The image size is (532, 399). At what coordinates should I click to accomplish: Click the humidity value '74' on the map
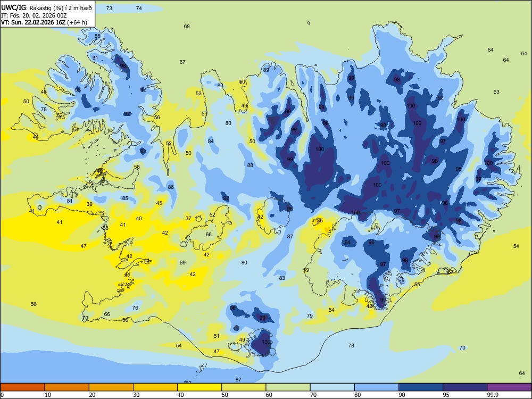[139, 8]
